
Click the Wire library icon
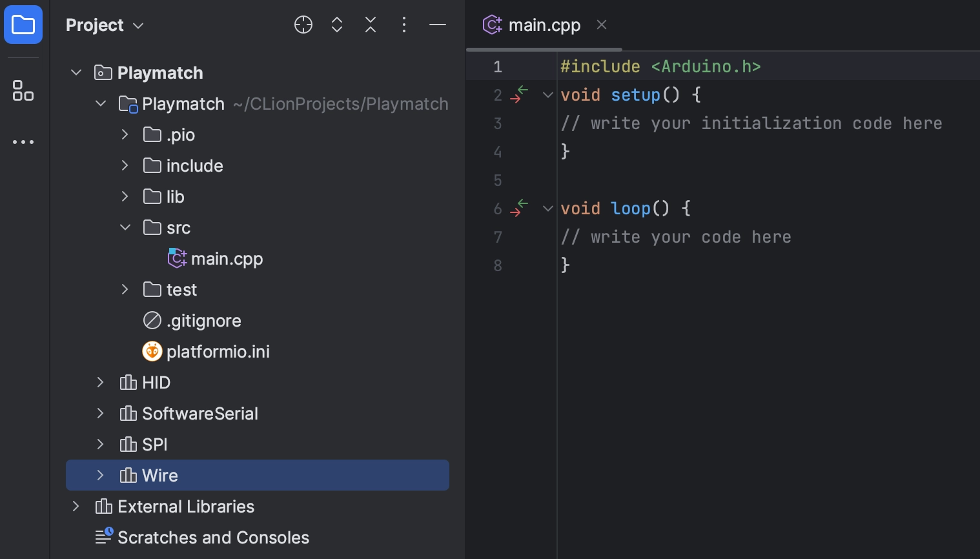point(128,475)
